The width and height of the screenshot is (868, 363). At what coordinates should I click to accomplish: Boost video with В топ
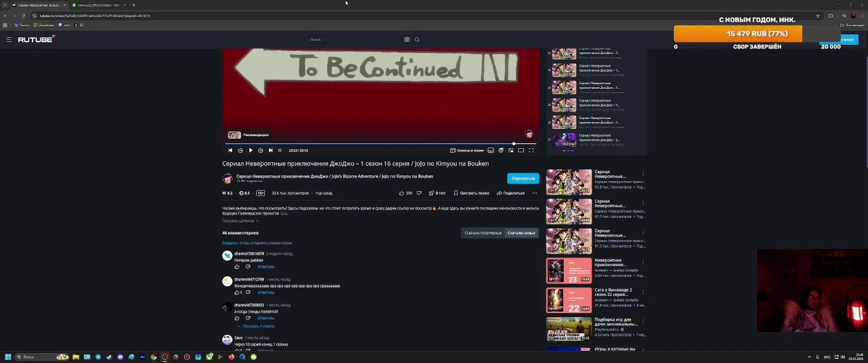click(x=437, y=193)
